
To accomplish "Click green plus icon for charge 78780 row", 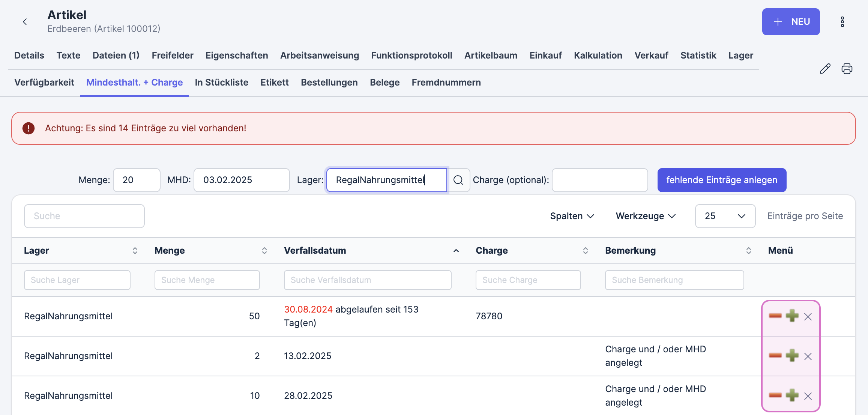I will point(792,316).
